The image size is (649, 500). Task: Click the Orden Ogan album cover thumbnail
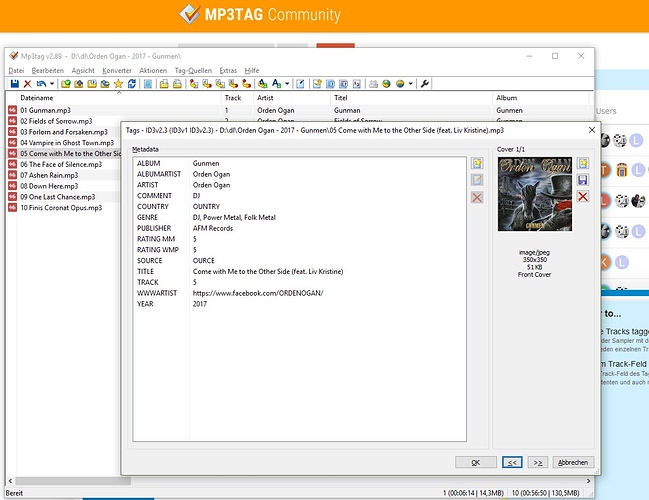pyautogui.click(x=535, y=194)
